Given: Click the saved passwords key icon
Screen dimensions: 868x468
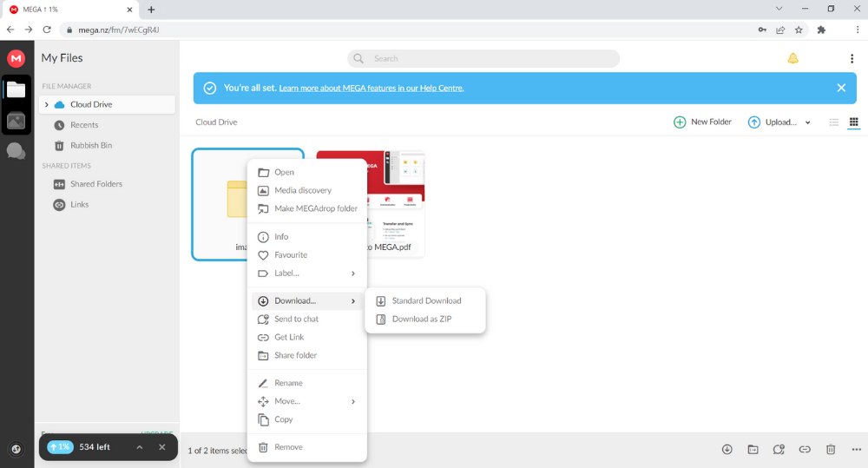Looking at the screenshot, I should [762, 30].
